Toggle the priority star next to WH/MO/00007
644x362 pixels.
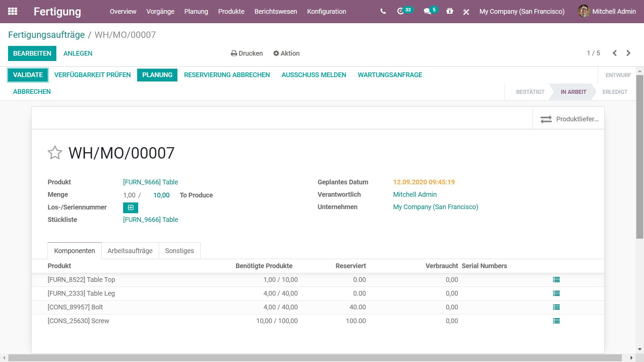[x=55, y=153]
